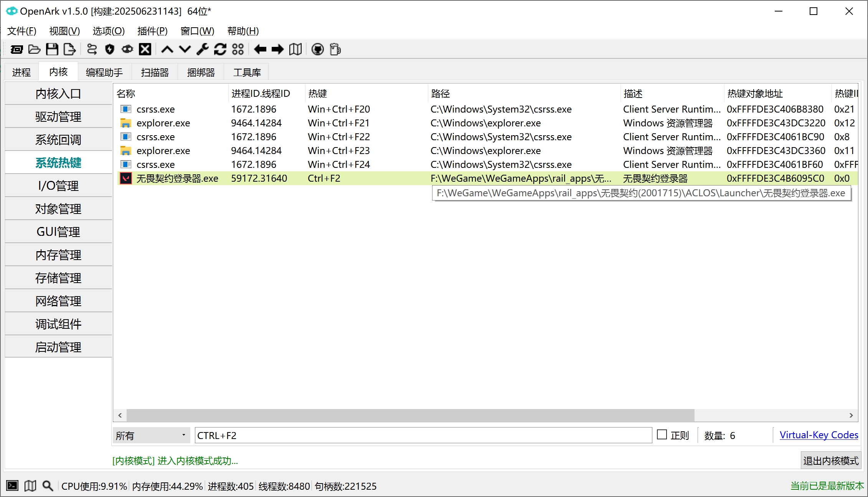Click the ticket-shaped first toolbar icon
This screenshot has height=497, width=868.
click(x=17, y=49)
